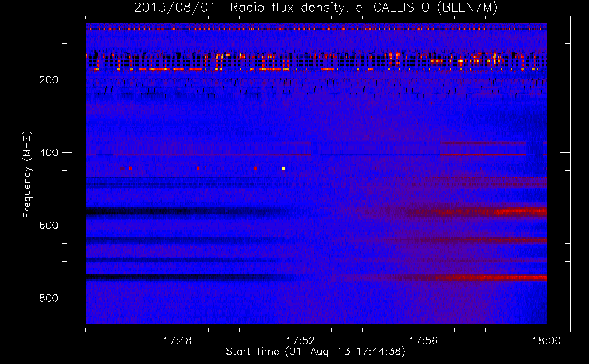589x364 pixels.
Task: Select the 400 frequency tick label
Action: pyautogui.click(x=49, y=153)
